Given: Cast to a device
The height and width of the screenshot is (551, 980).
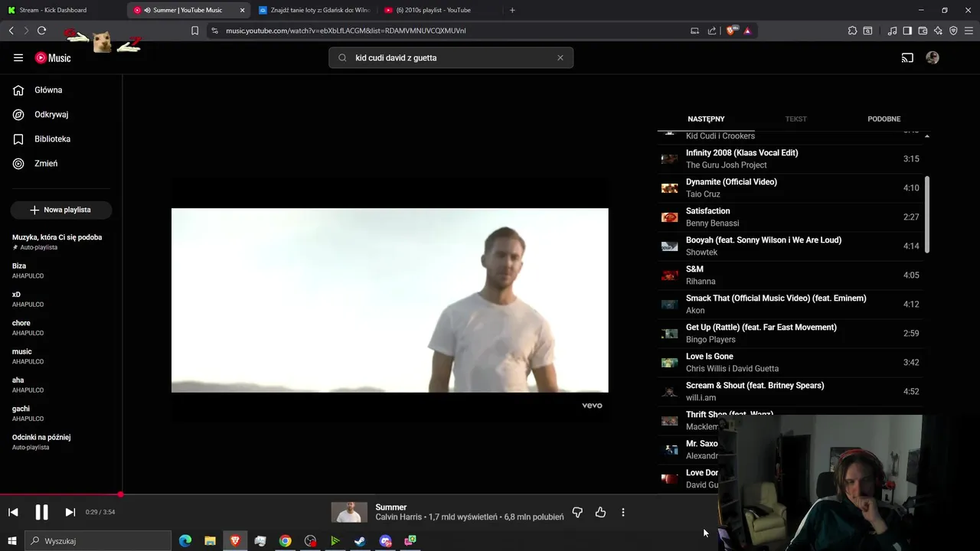Looking at the screenshot, I should pos(907,57).
